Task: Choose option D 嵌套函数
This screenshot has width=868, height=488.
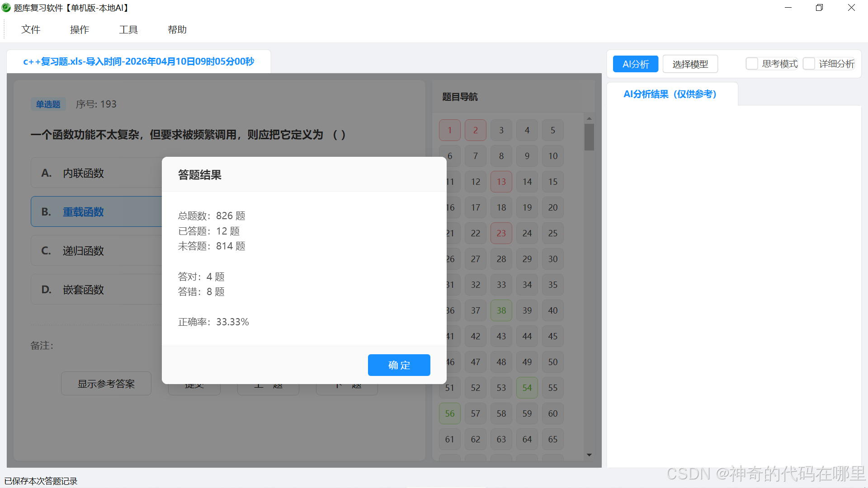Action: 97,290
